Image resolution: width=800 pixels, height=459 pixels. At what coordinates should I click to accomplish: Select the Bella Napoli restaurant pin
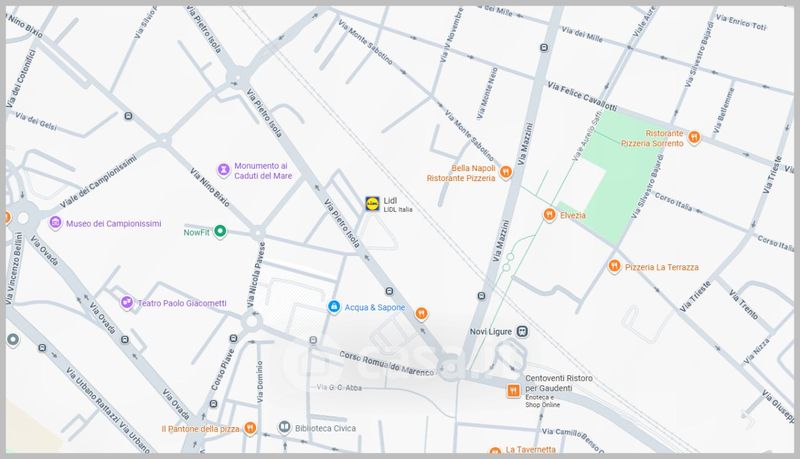(x=507, y=172)
